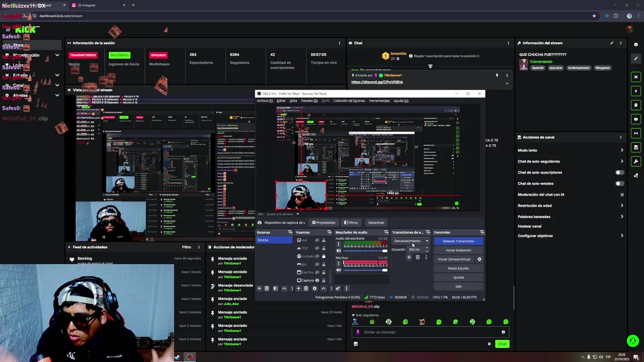644x362 pixels.
Task: Open the Archivo menu in OBS
Action: 265,101
